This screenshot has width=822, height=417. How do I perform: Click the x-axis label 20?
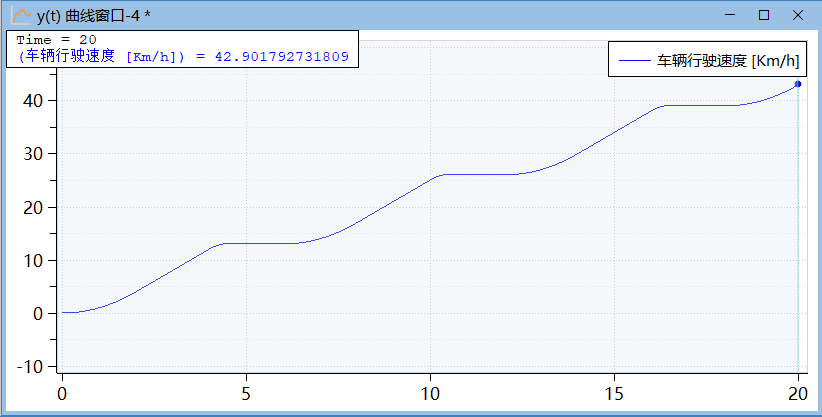pyautogui.click(x=798, y=394)
